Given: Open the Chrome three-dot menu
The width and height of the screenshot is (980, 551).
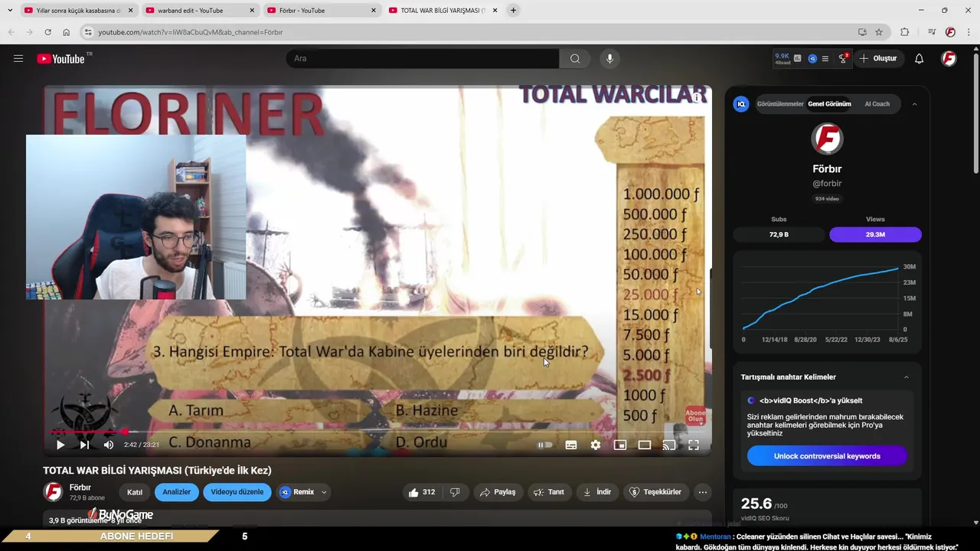Looking at the screenshot, I should [969, 32].
